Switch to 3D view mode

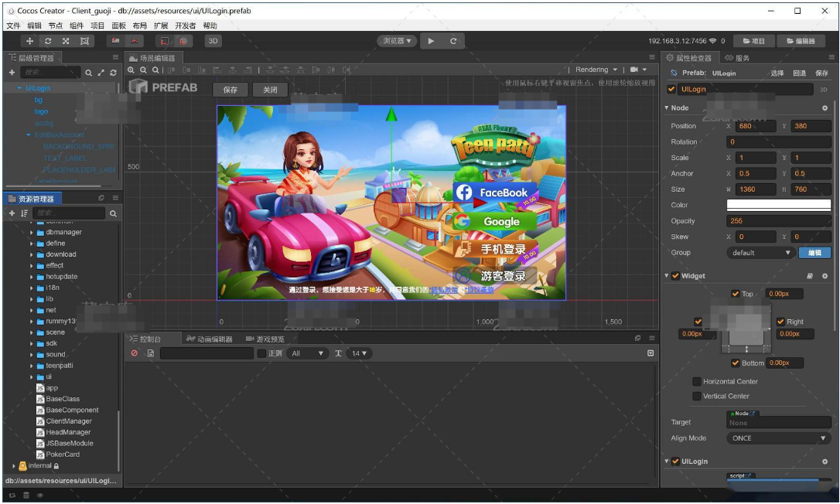click(212, 41)
